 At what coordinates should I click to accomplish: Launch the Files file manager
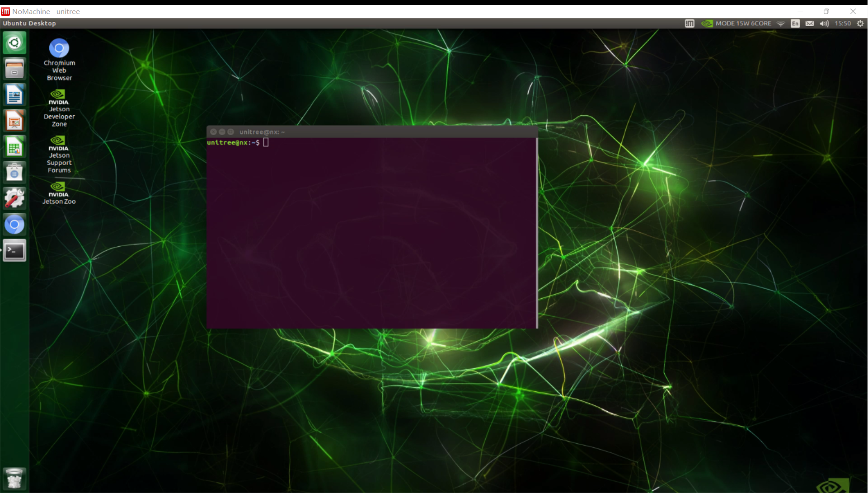(x=14, y=68)
